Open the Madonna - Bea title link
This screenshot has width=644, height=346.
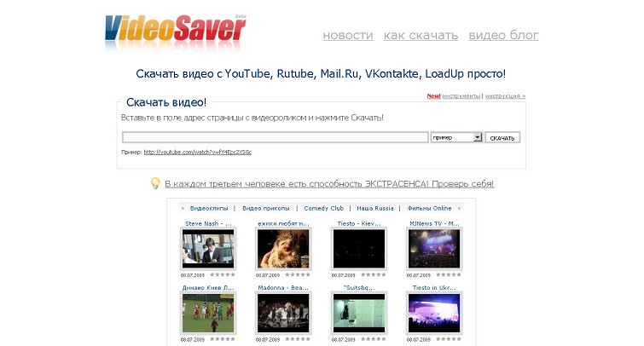(x=283, y=288)
